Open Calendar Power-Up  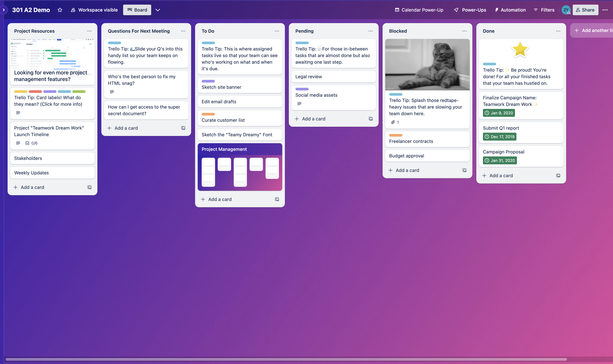point(419,10)
